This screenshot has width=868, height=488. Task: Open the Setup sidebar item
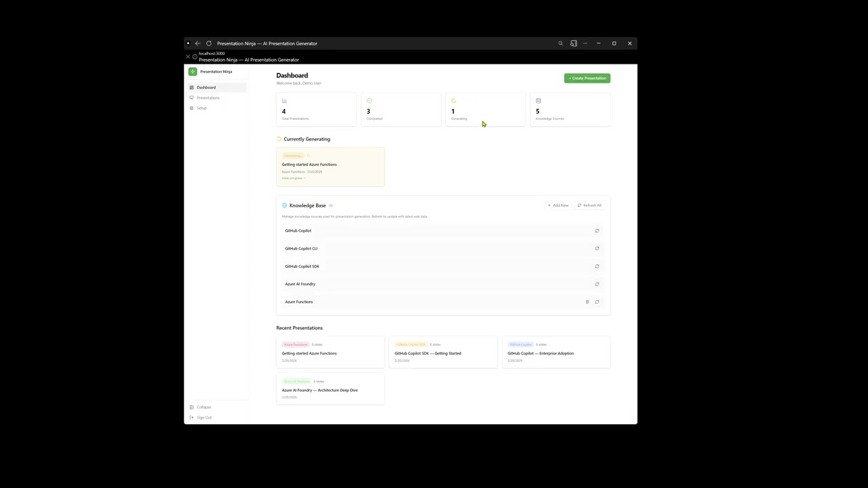[x=216, y=108]
